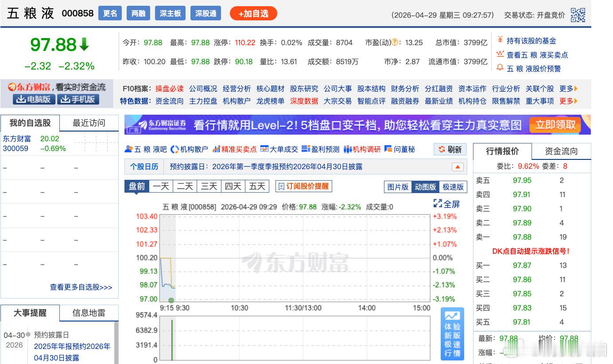Click the green volume bar in volume chart
The width and height of the screenshot is (613, 364).
172,340
